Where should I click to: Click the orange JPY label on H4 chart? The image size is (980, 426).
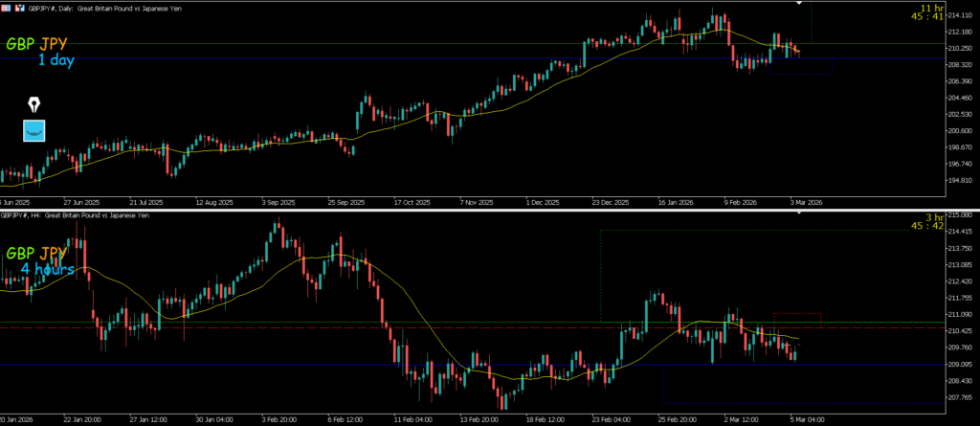coord(54,253)
